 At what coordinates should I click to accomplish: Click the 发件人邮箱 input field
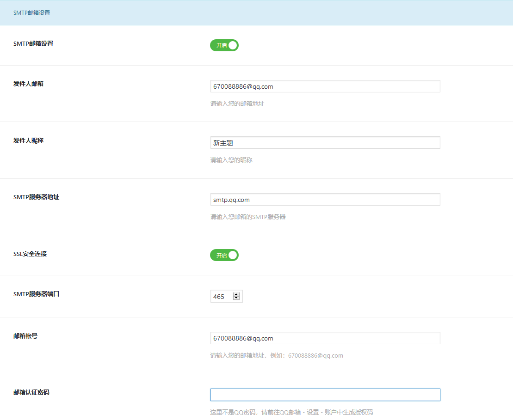click(x=325, y=86)
